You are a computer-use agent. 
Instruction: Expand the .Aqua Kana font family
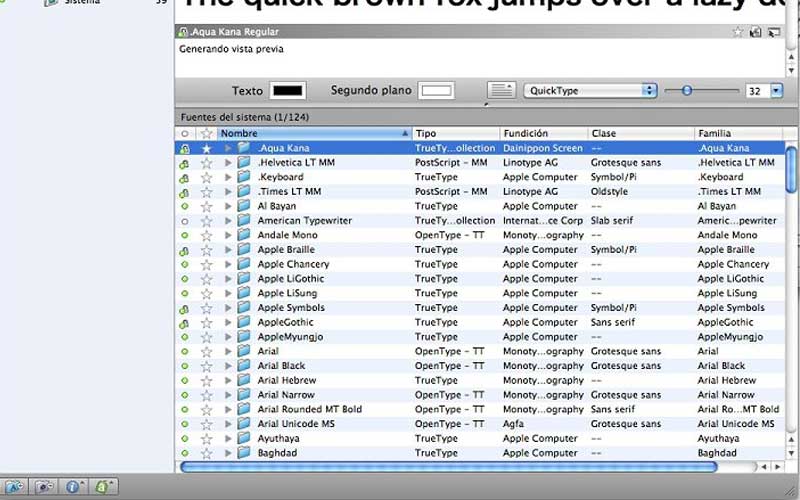(x=228, y=148)
